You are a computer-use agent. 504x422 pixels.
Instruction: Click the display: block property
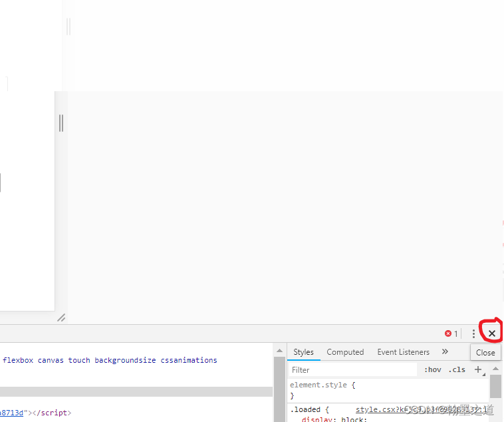(x=334, y=419)
